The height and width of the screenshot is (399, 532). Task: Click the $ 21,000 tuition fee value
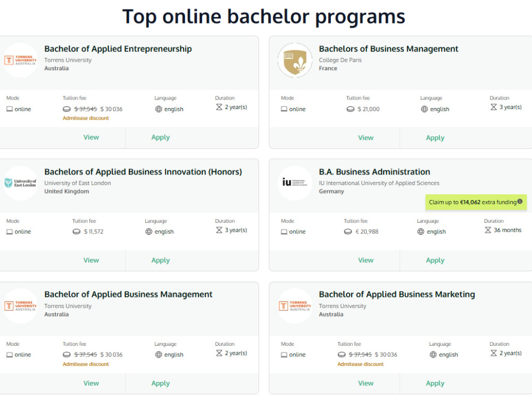tap(369, 109)
